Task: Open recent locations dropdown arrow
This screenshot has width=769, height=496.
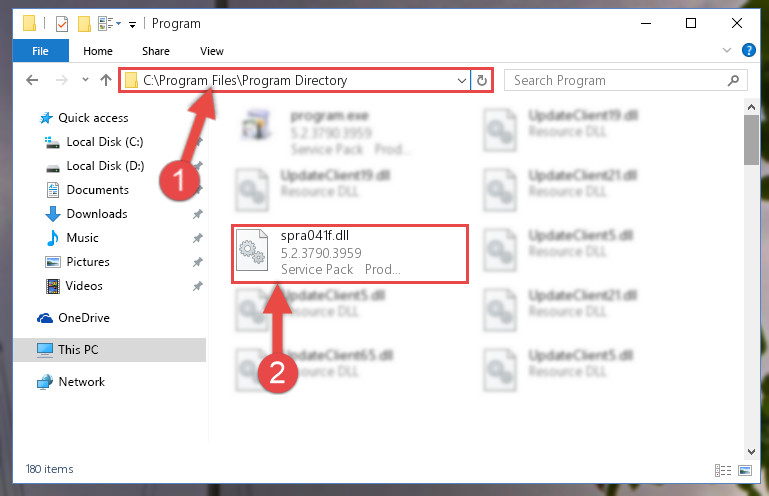Action: click(85, 79)
